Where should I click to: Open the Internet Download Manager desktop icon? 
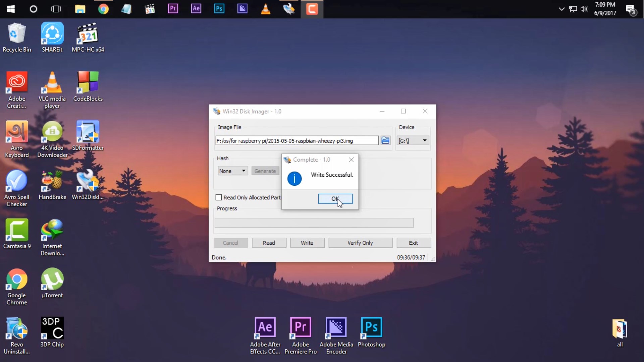[x=52, y=237]
